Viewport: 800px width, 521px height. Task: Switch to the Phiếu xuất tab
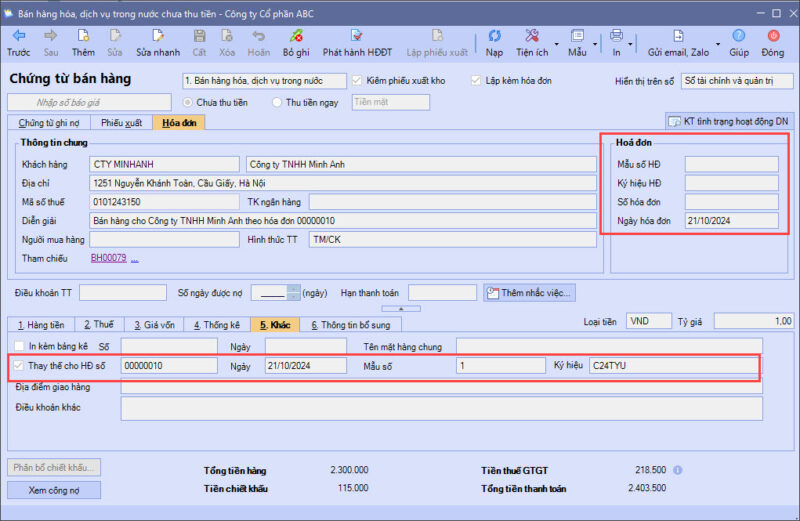coord(120,122)
